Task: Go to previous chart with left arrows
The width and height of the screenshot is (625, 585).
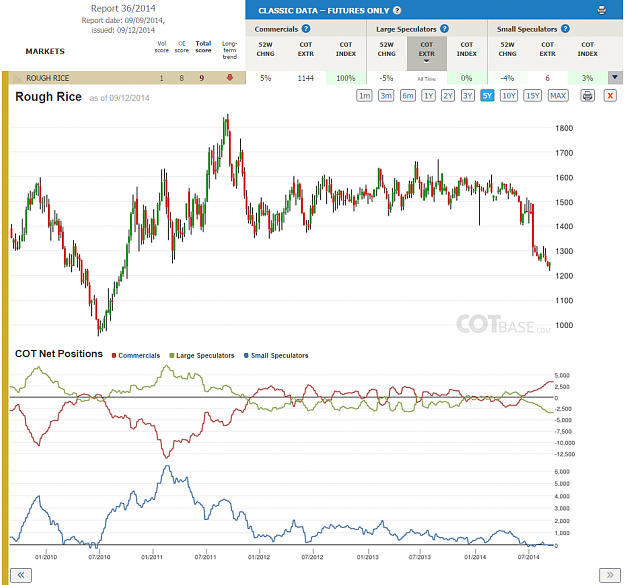Action: (21, 575)
